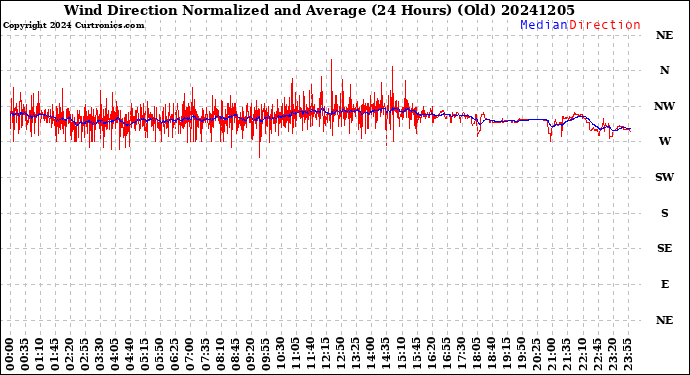Click the '10:30' time axis label
This screenshot has height=375, width=690.
(280, 354)
